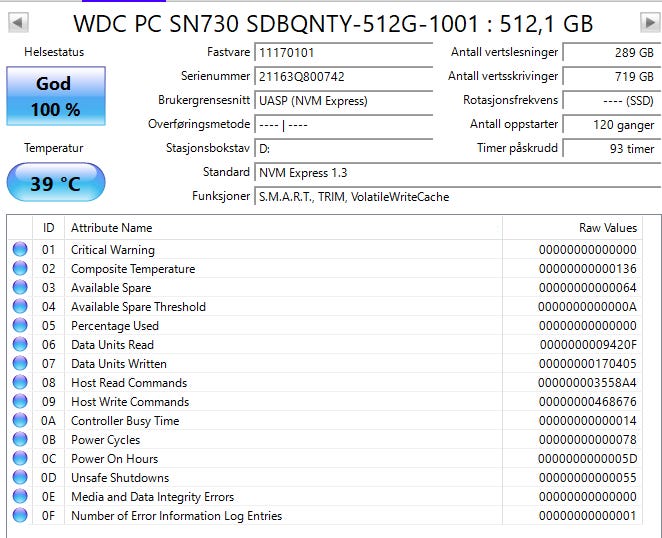
Task: Click the God 100 % health status button
Action: [x=56, y=96]
